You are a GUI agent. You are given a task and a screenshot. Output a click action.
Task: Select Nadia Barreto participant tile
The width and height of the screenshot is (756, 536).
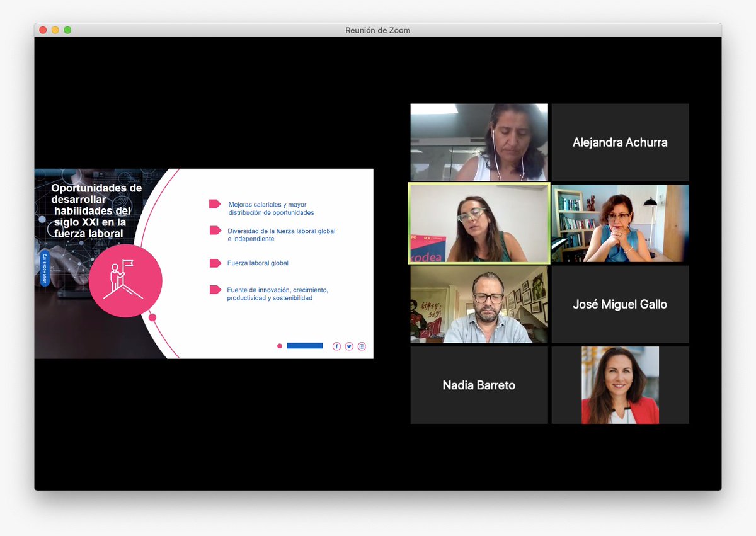click(479, 385)
